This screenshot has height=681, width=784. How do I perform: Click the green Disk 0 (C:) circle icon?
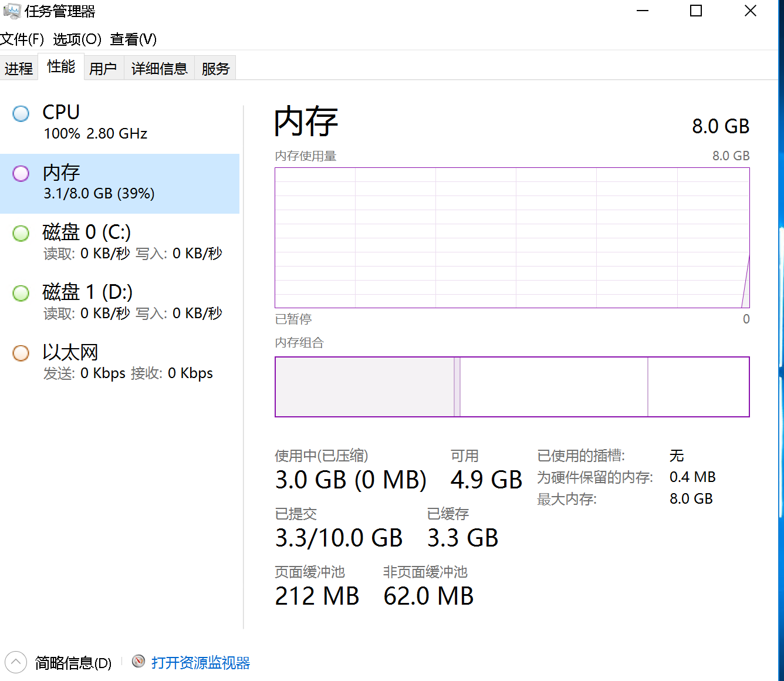click(x=21, y=233)
